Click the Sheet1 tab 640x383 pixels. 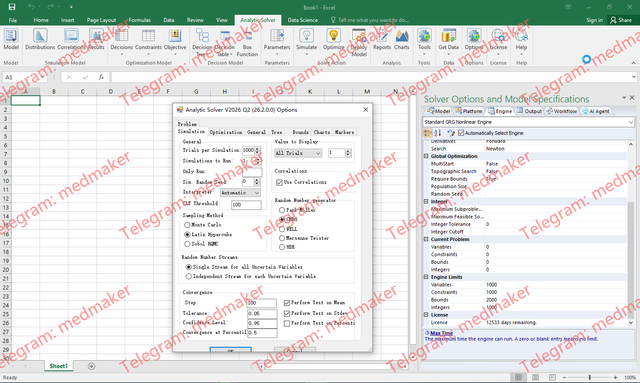58,366
